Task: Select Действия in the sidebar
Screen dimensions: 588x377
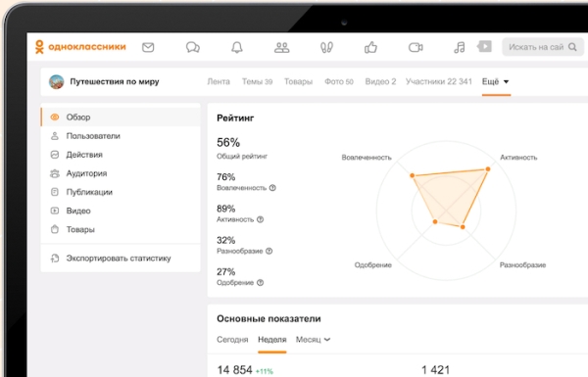Action: 121,155
